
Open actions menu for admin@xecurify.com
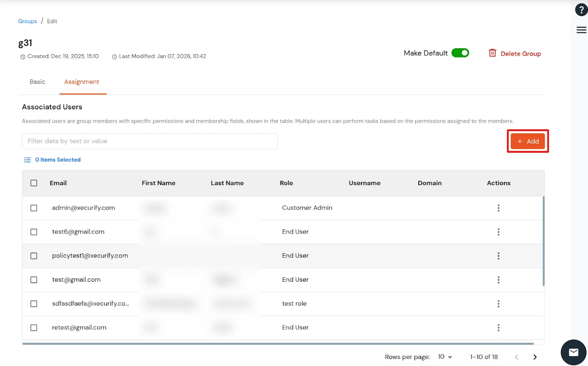tap(498, 208)
